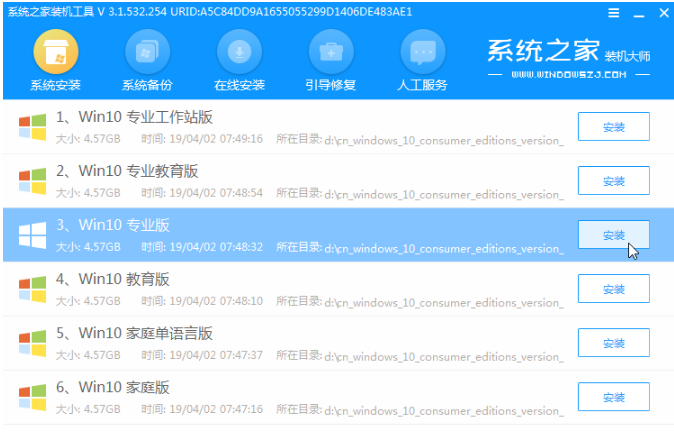Click Windows logo beside Win10 专业版
The image size is (674, 439).
click(x=33, y=235)
